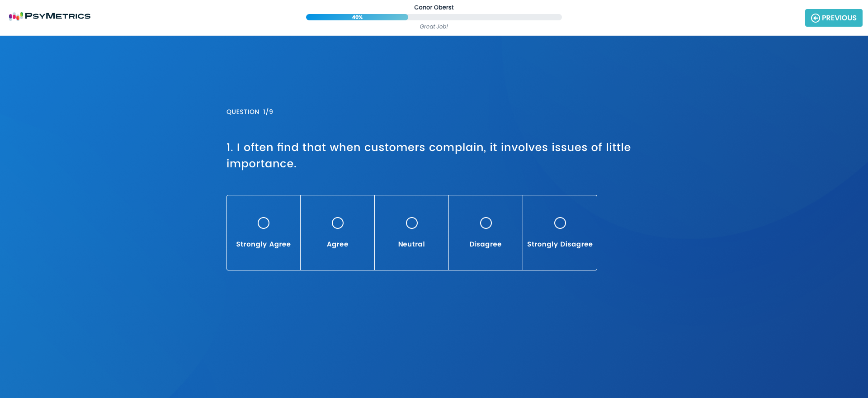Mark the Disagree radio circle
The height and width of the screenshot is (398, 868).
[x=486, y=223]
